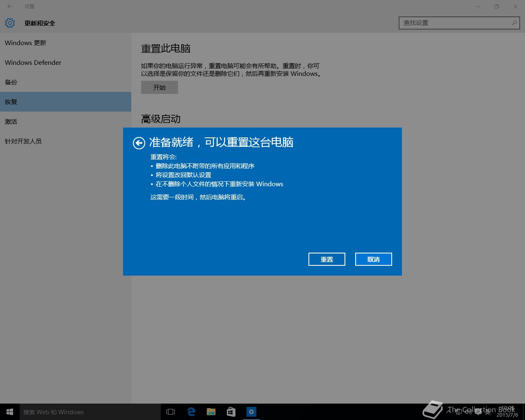This screenshot has width=525, height=420.
Task: Select the 恢复 sidebar item
Action: click(66, 102)
